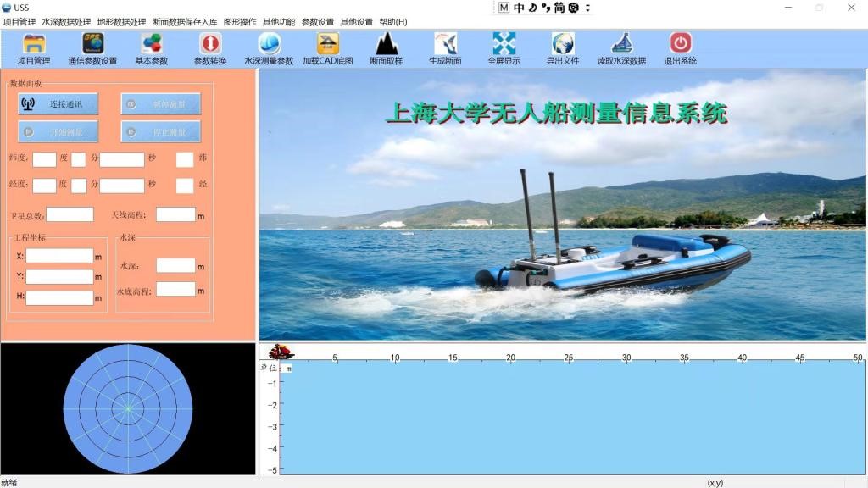Click the 停止测量 button
Image resolution: width=868 pixels, height=488 pixels.
161,131
